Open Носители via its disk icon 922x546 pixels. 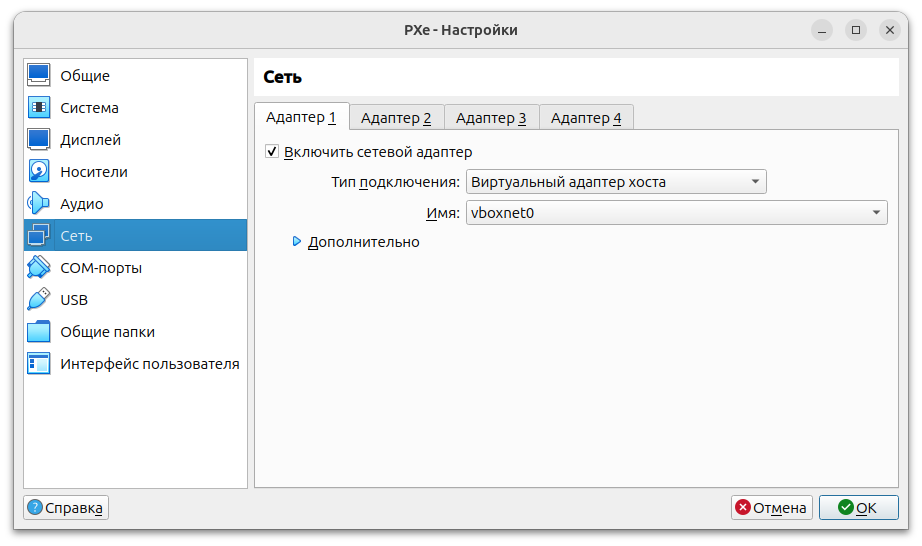coord(39,172)
